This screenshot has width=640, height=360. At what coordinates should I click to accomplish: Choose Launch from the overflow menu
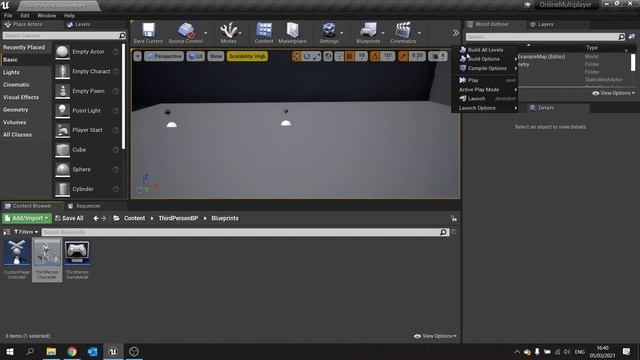(485, 99)
